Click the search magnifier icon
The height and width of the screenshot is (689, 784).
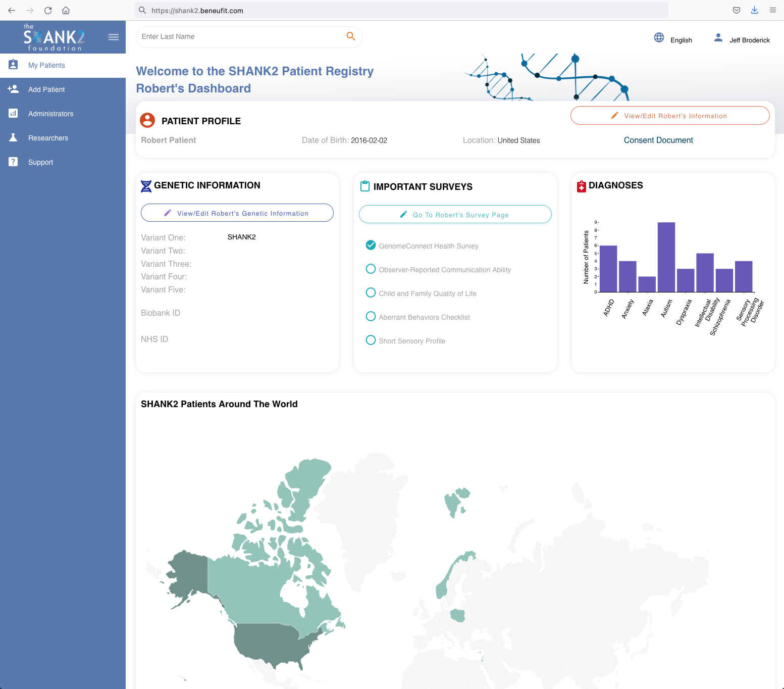(x=351, y=36)
